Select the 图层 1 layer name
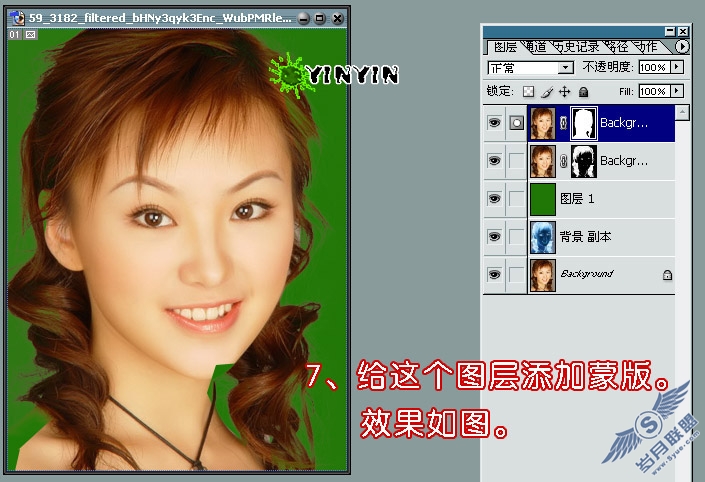Viewport: 705px width, 482px height. tap(577, 198)
